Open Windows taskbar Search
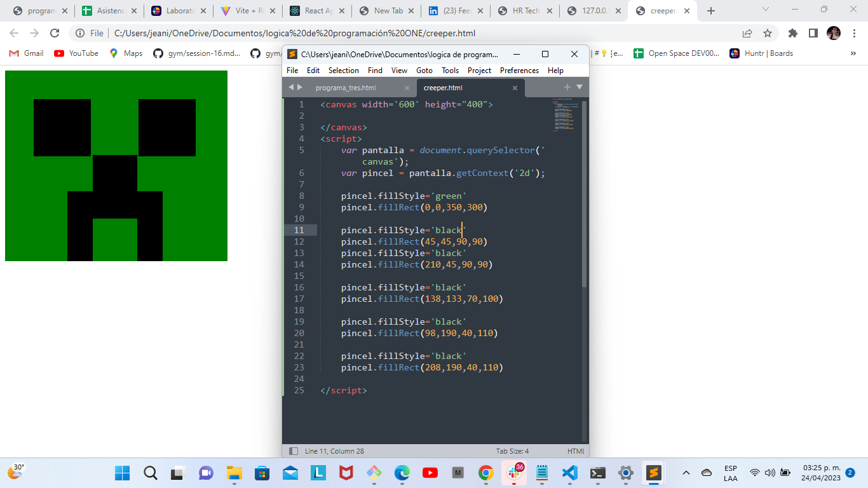 (150, 473)
